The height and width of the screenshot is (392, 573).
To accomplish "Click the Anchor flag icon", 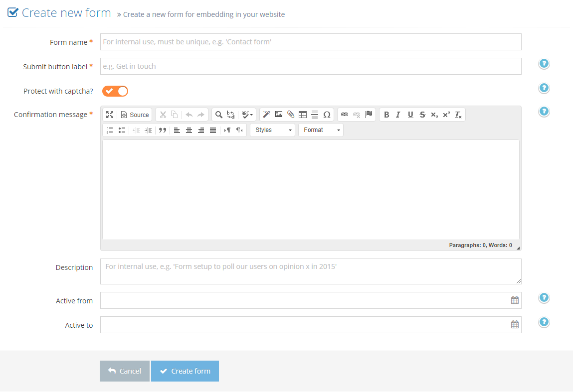I will (369, 115).
